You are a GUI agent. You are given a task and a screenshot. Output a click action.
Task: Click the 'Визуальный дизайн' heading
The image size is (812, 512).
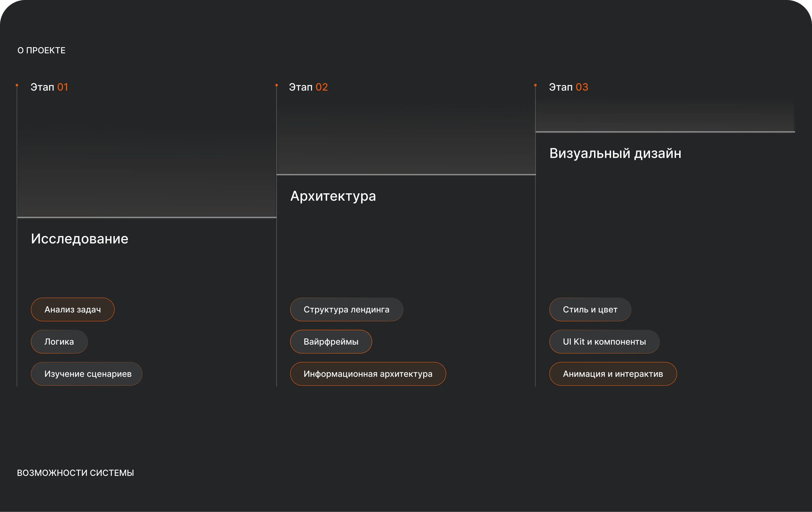coord(615,154)
